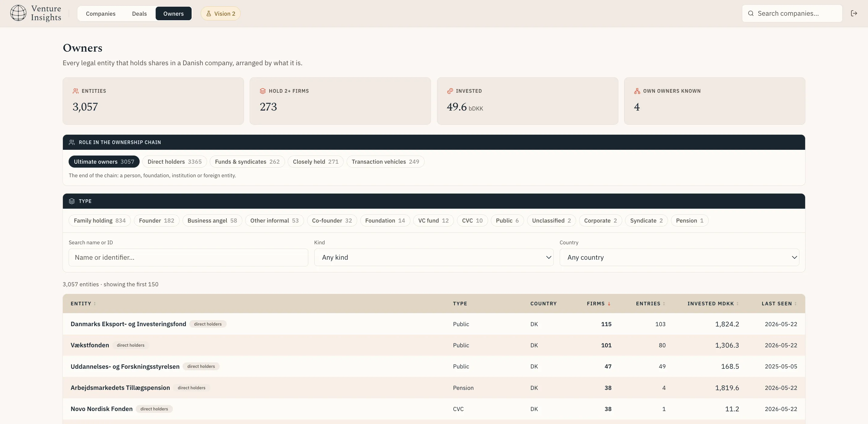Toggle the Direct holders role filter
The width and height of the screenshot is (868, 424).
point(175,162)
